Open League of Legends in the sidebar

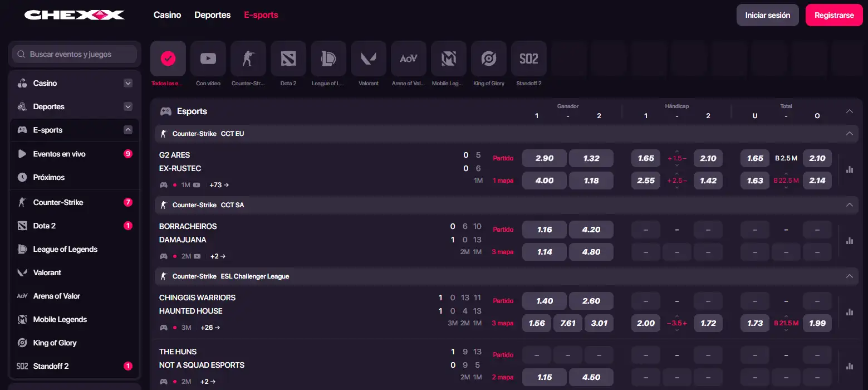coord(75,249)
